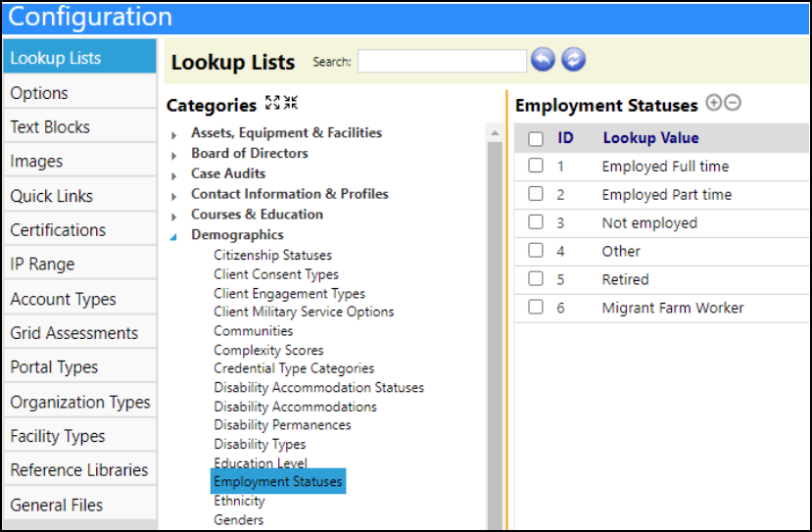The image size is (812, 532).
Task: Select Disability Permanences in the tree
Action: [282, 425]
